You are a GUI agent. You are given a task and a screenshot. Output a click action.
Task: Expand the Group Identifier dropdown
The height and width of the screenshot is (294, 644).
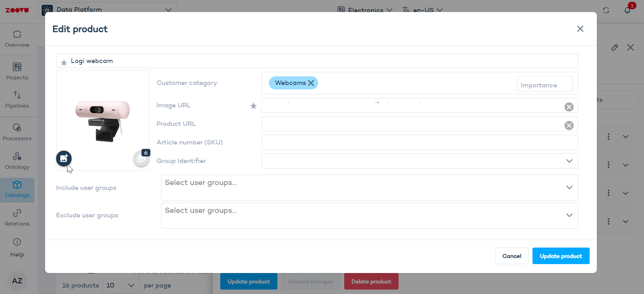569,161
